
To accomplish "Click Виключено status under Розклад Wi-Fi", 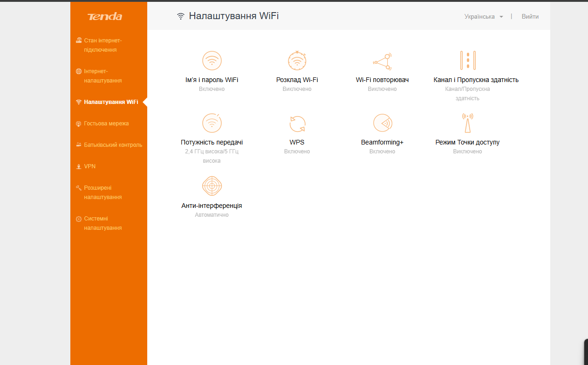I will [297, 89].
